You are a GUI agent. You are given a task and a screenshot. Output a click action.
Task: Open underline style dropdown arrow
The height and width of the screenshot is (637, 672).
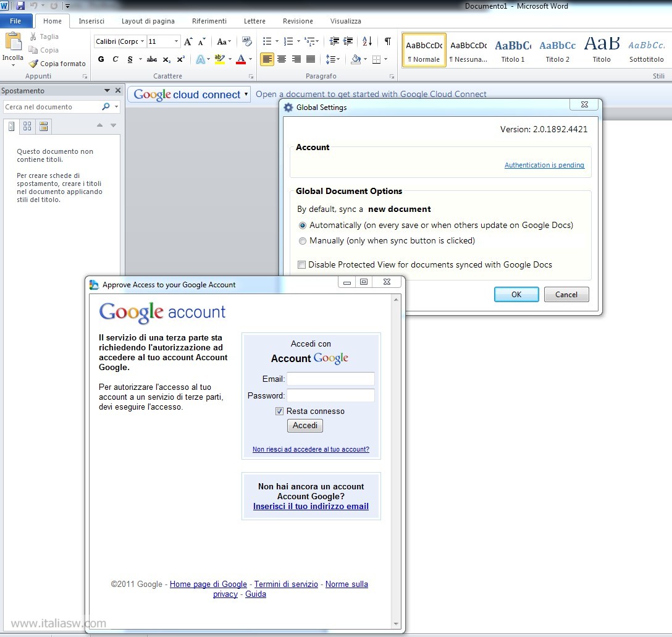[x=140, y=59]
